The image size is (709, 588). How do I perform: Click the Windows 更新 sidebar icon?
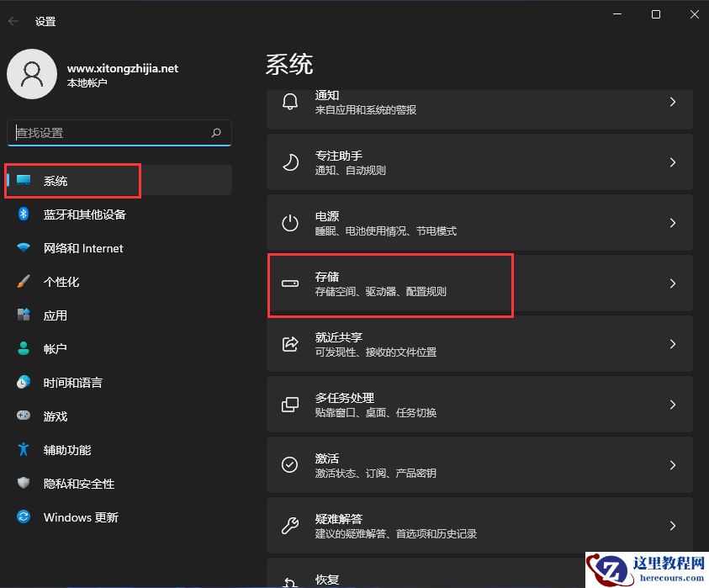coord(24,517)
